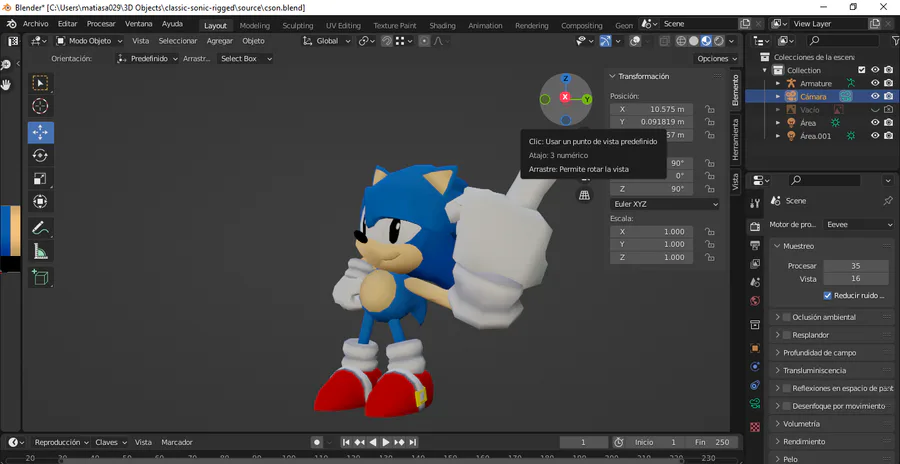Select the Annotate pencil tool
The width and height of the screenshot is (900, 464).
pos(40,228)
